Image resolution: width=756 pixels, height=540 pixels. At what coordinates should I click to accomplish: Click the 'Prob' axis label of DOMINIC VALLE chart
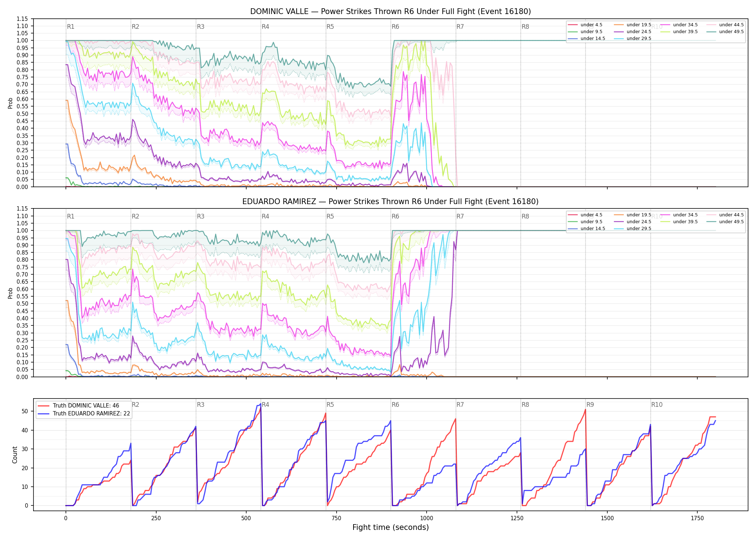(10, 103)
